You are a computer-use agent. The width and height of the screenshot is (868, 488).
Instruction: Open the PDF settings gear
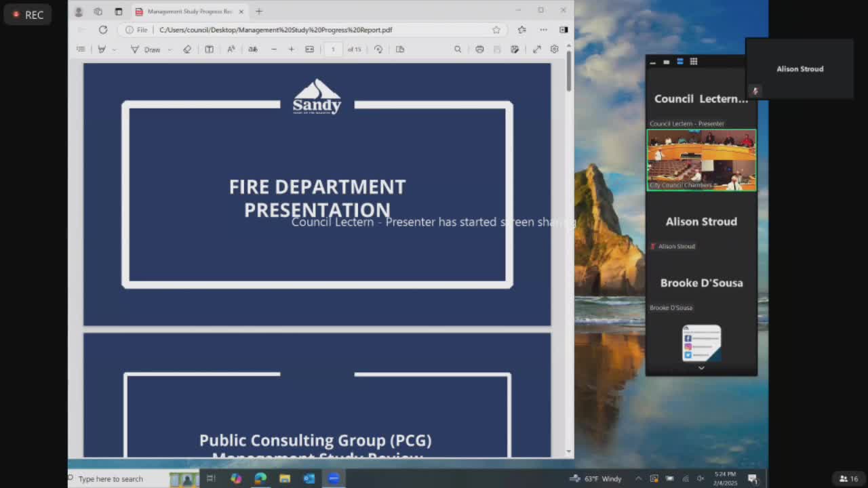554,49
